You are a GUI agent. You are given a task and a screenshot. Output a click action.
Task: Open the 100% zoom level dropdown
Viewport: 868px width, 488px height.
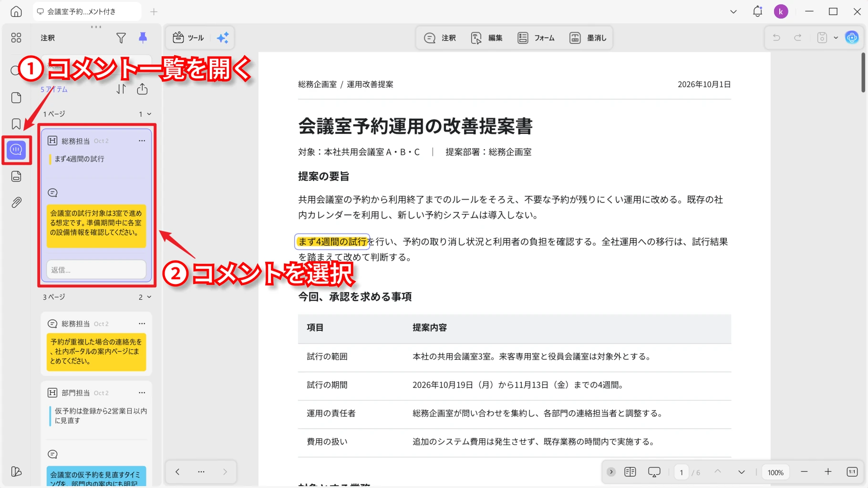(x=775, y=472)
